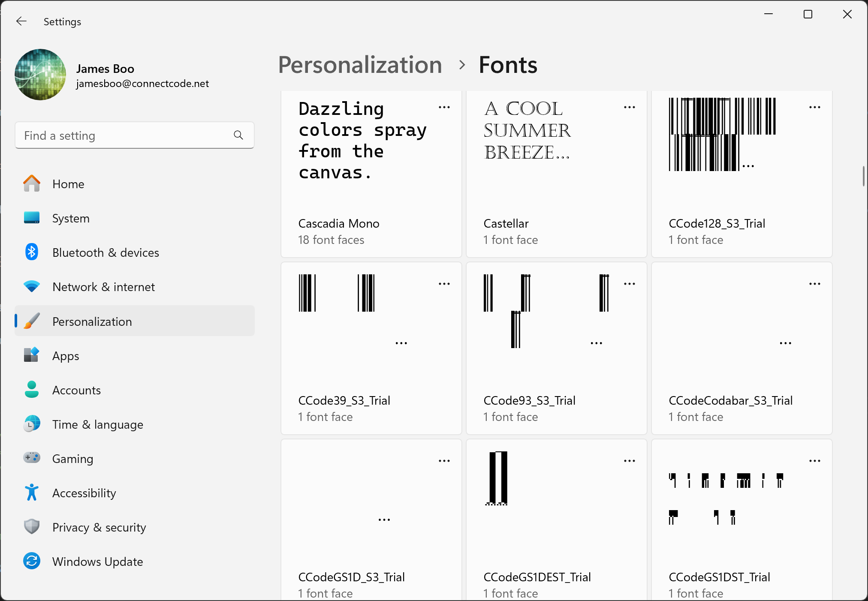Click the Accounts person icon
This screenshot has height=601, width=868.
pyautogui.click(x=32, y=390)
